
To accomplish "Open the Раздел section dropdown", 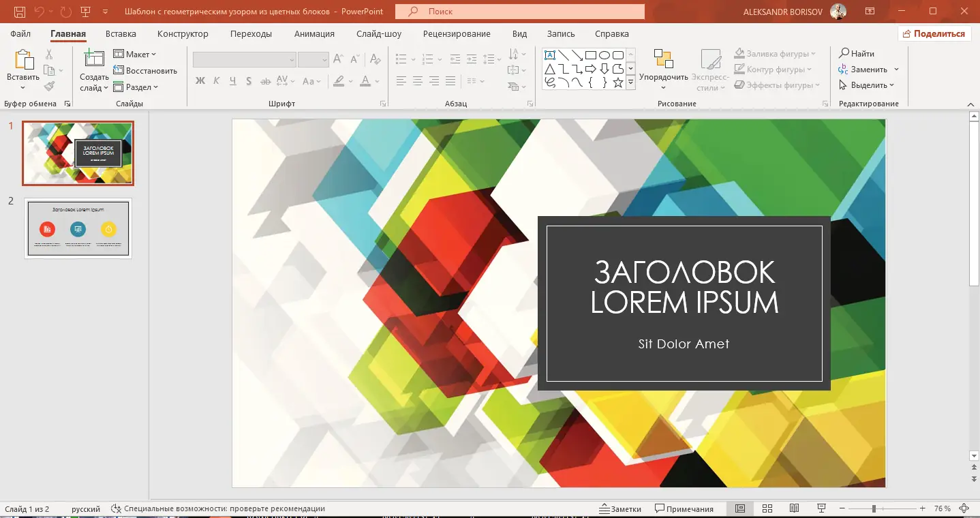I will click(x=136, y=87).
